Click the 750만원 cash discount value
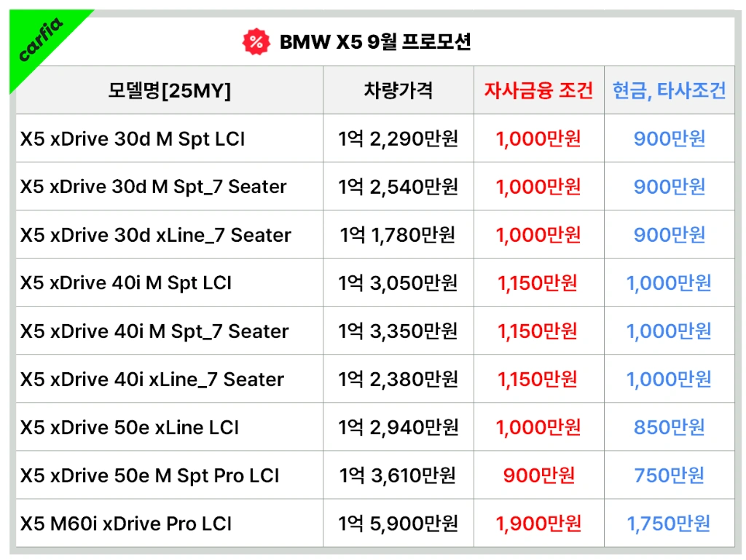The width and height of the screenshot is (746, 560). click(669, 475)
